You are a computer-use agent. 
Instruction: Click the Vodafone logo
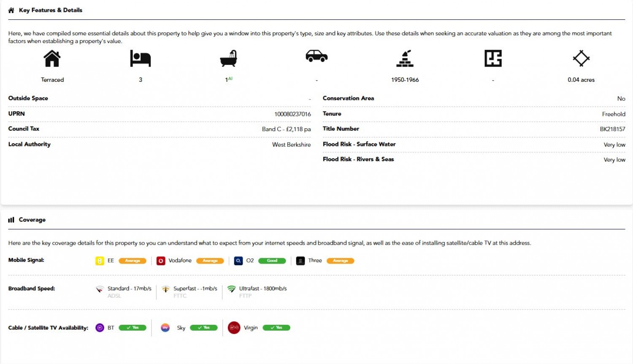click(161, 261)
